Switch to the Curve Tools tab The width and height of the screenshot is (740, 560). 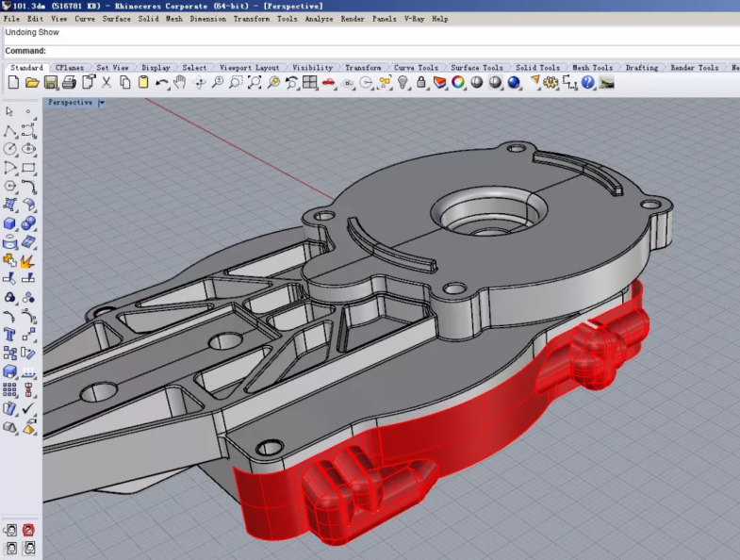(416, 68)
